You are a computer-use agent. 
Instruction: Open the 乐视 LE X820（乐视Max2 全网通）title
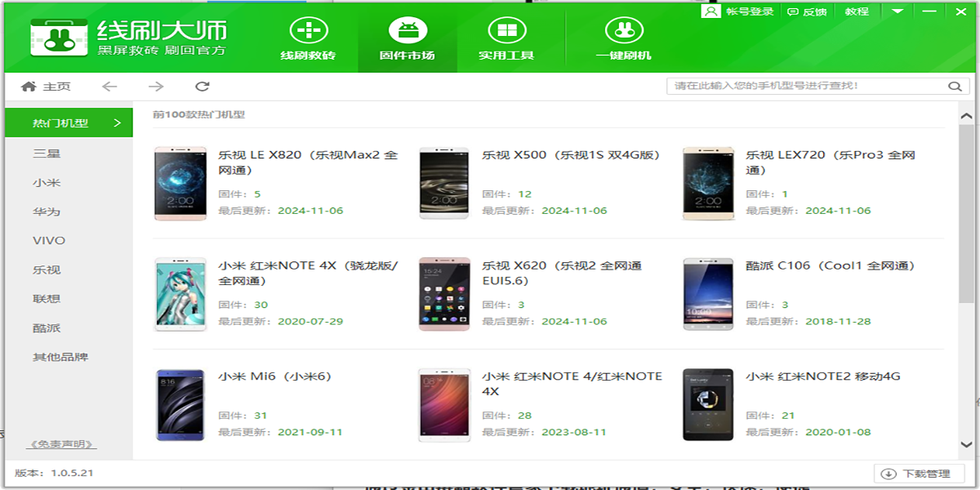click(x=308, y=163)
